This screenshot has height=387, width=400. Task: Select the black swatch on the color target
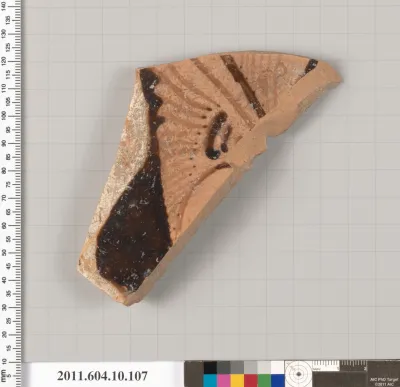(210, 368)
